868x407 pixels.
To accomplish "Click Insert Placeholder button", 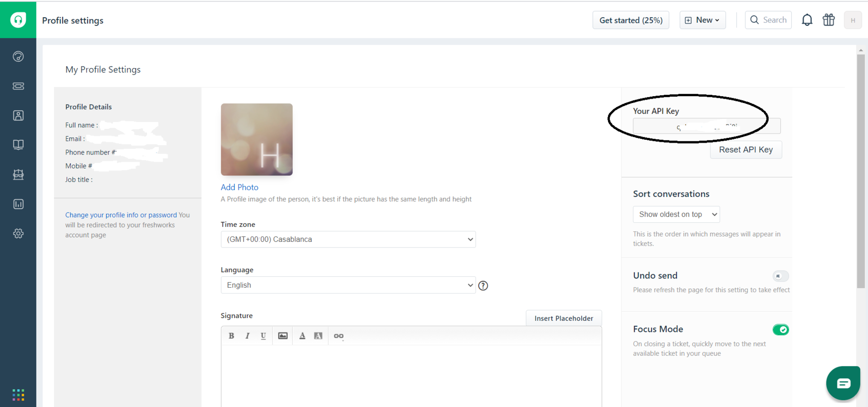I will [x=564, y=318].
